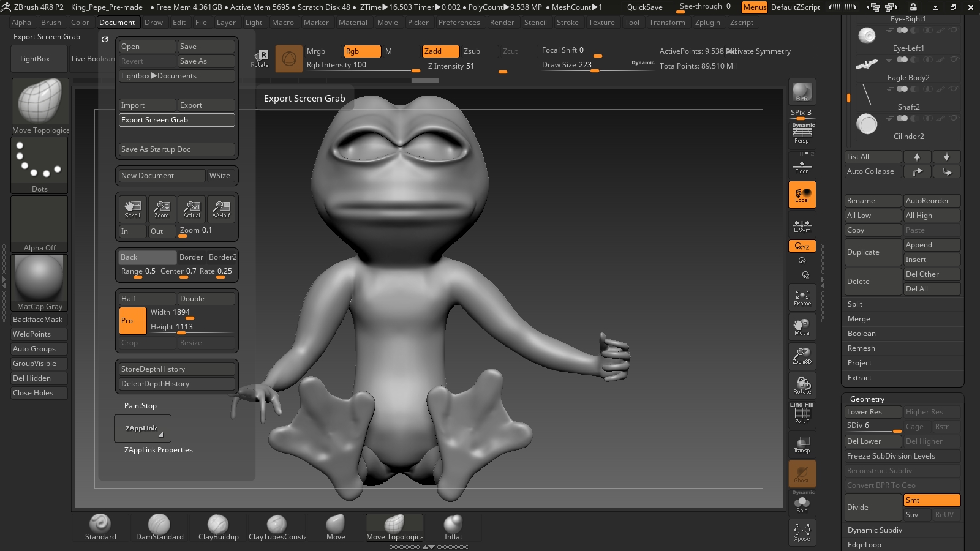Adjust the Z Intensity slider
The width and height of the screenshot is (980, 551).
(x=481, y=66)
